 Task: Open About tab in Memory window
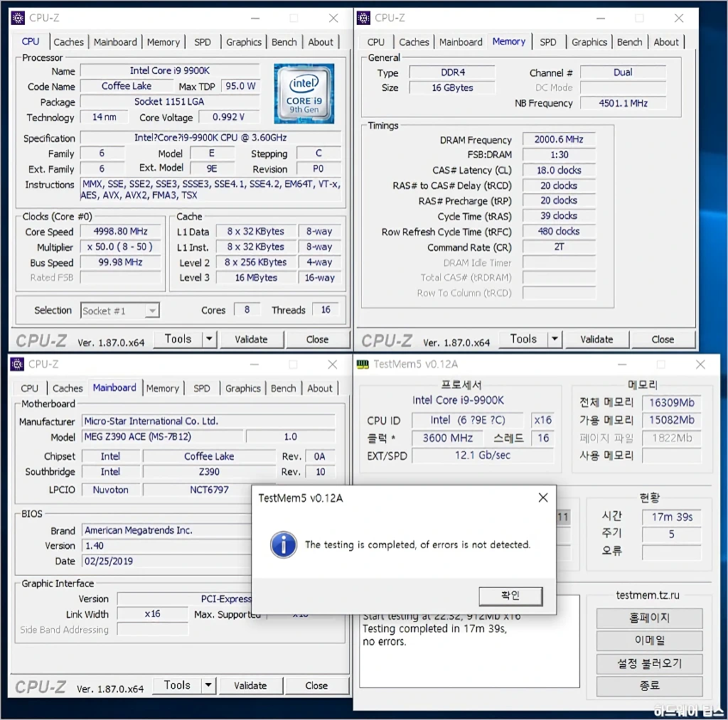point(665,42)
